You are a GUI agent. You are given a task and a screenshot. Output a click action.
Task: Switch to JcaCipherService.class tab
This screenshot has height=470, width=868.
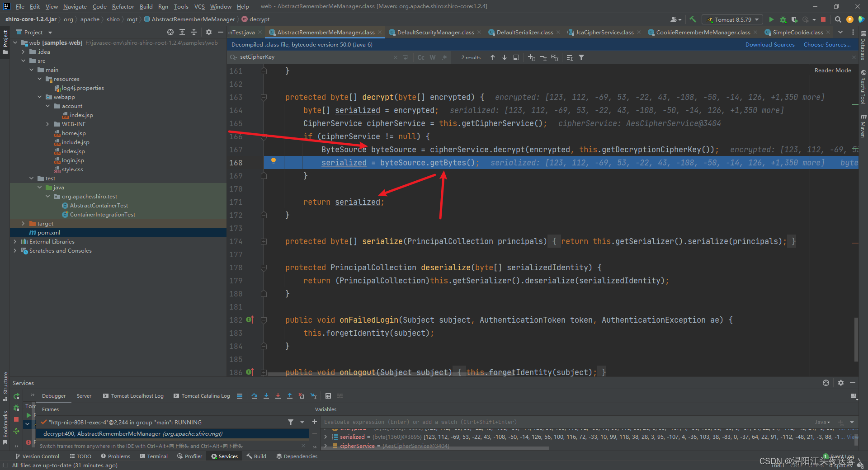pyautogui.click(x=604, y=32)
